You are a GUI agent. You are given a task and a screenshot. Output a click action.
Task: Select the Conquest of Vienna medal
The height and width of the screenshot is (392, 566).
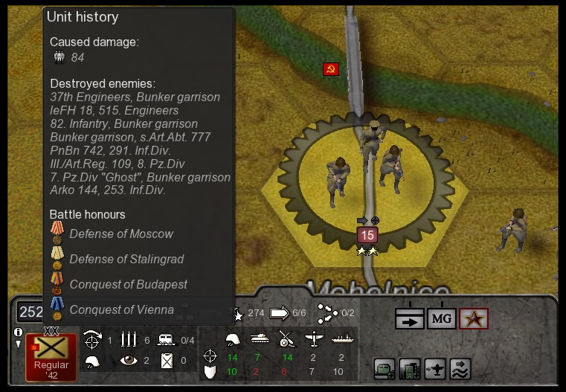coord(57,309)
